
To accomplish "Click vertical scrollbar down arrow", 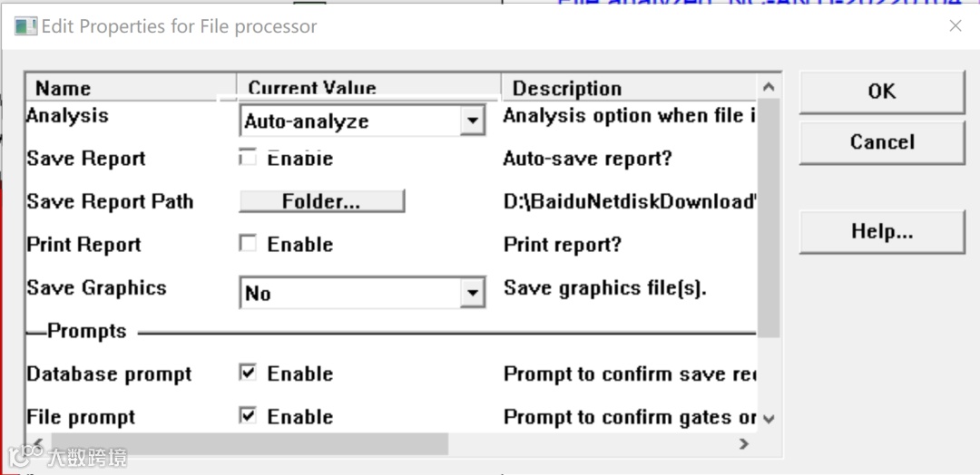I will (769, 418).
